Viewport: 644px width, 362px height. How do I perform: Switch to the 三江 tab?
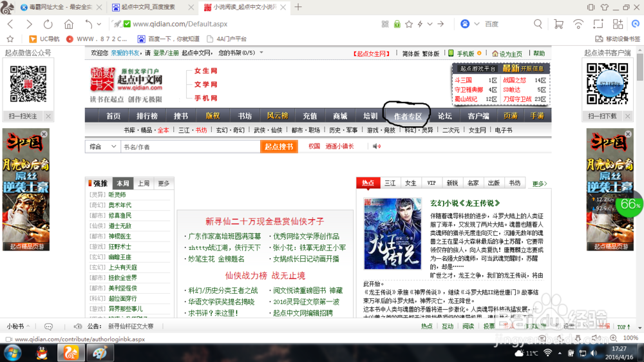pyautogui.click(x=390, y=184)
